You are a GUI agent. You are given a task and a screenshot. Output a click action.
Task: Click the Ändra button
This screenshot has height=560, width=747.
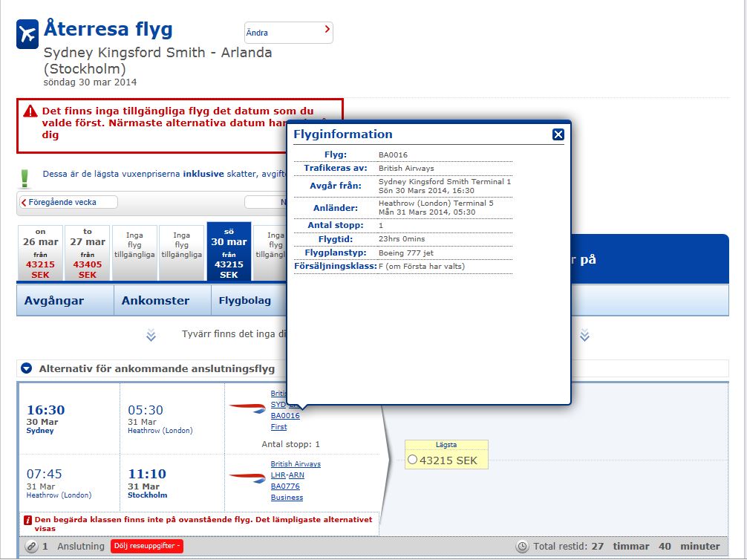288,33
